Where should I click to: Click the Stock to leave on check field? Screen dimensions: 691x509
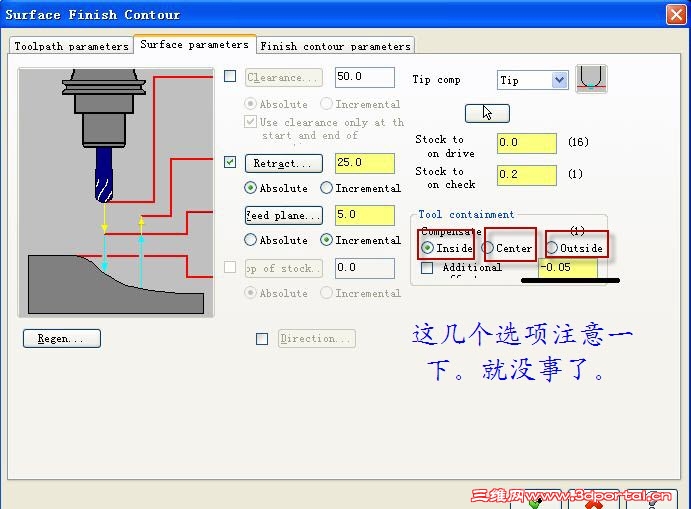pos(527,175)
